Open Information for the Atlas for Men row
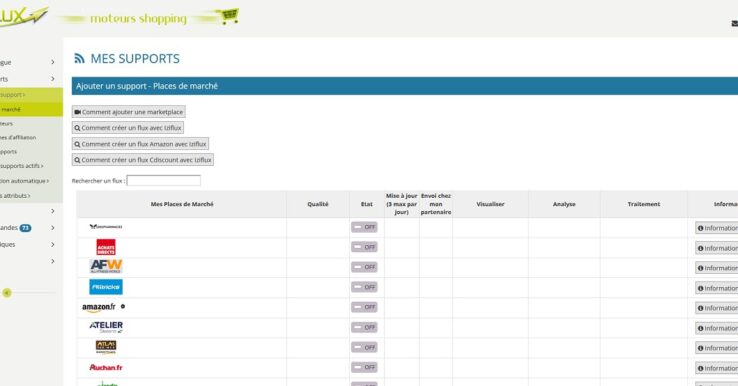 click(717, 348)
